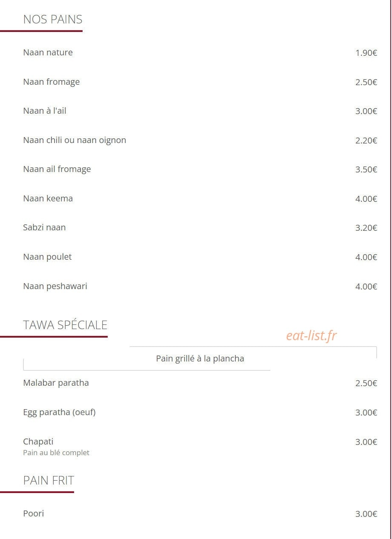Click the Chapati menu item
This screenshot has height=539, width=392.
(x=38, y=442)
